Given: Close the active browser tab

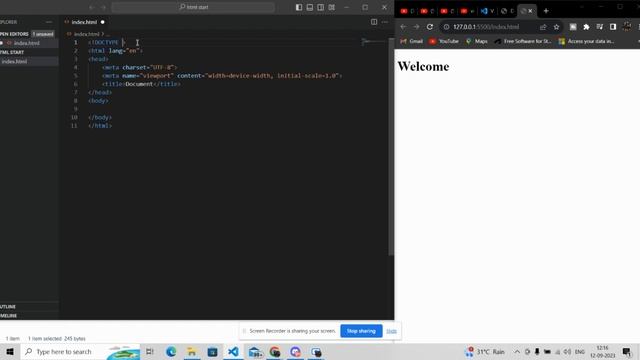Looking at the screenshot, I should [530, 11].
